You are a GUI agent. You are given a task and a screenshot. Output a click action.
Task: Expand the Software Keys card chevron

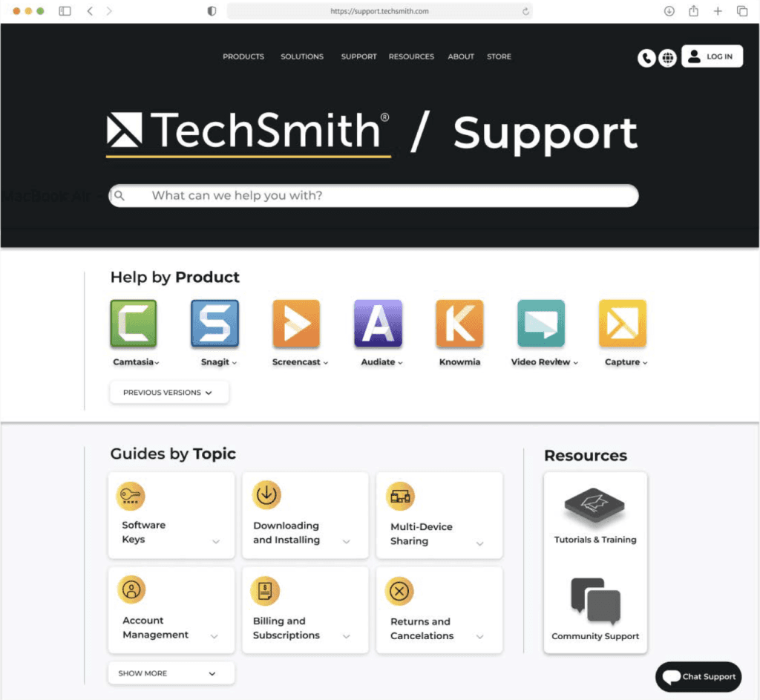216,541
